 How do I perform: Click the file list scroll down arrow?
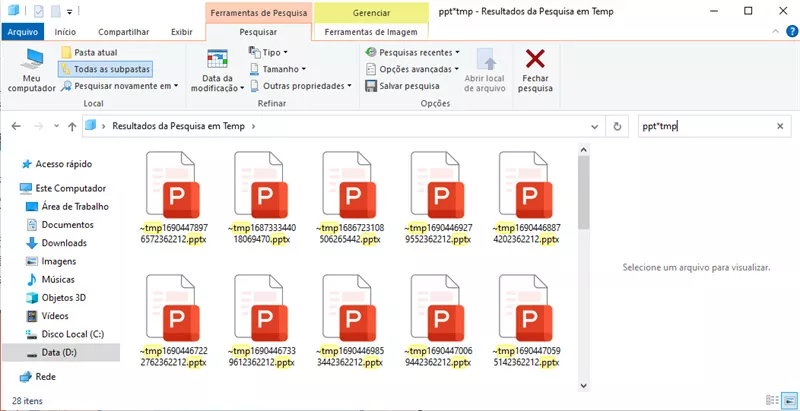584,386
